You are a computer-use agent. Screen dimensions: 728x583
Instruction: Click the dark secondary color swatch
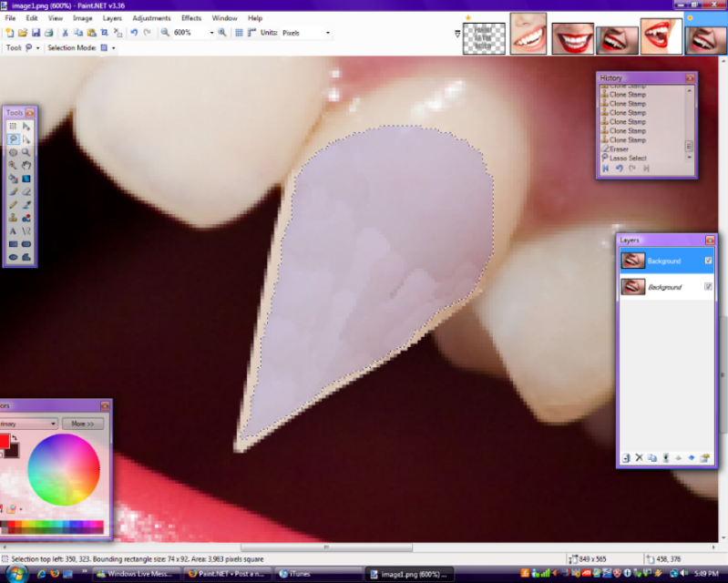(x=13, y=451)
